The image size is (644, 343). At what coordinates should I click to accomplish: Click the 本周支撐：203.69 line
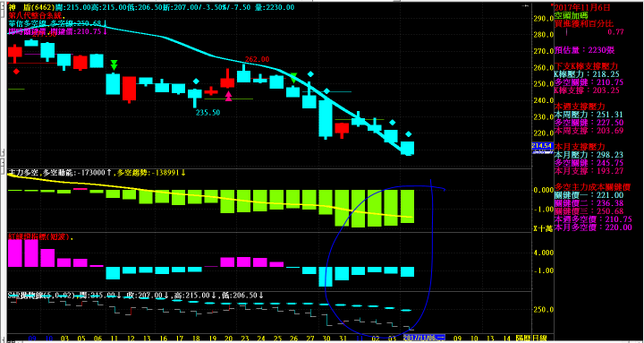tap(589, 131)
